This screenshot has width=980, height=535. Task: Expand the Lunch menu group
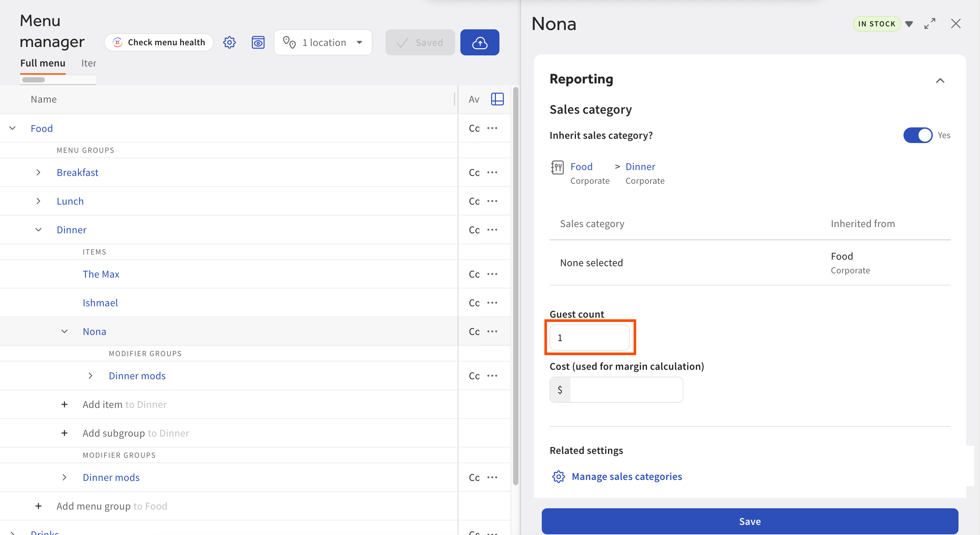38,201
